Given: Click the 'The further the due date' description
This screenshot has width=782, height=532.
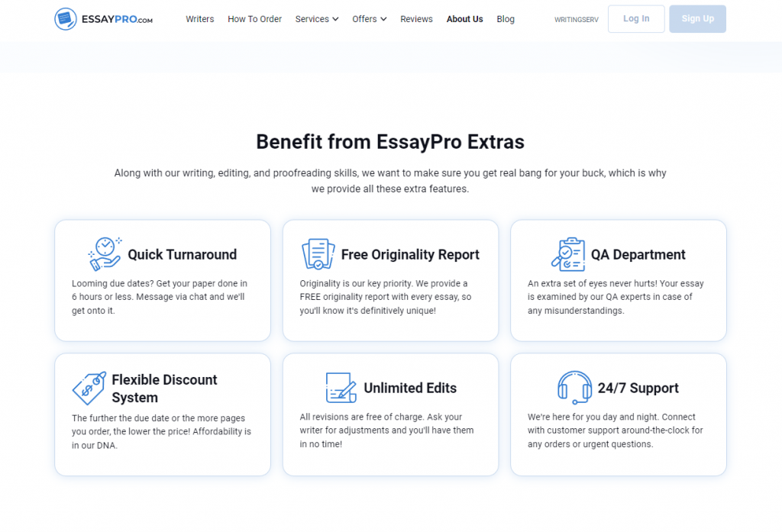Looking at the screenshot, I should 161,431.
